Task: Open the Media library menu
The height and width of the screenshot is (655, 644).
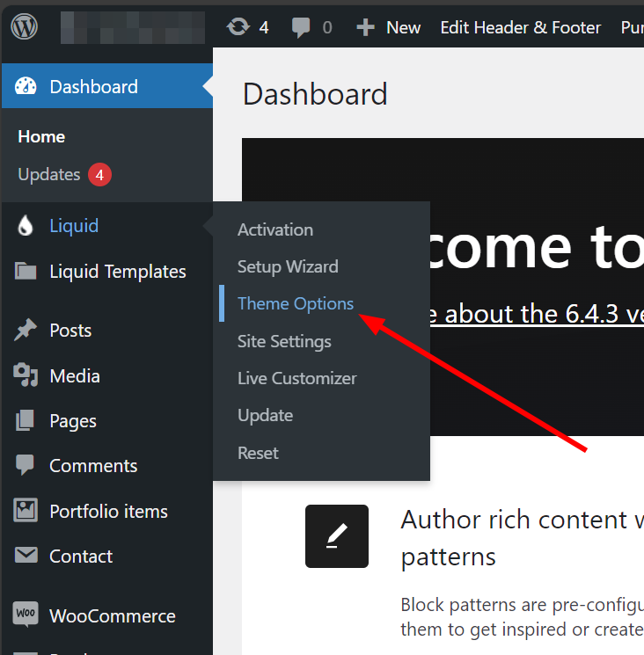Action: [107, 375]
